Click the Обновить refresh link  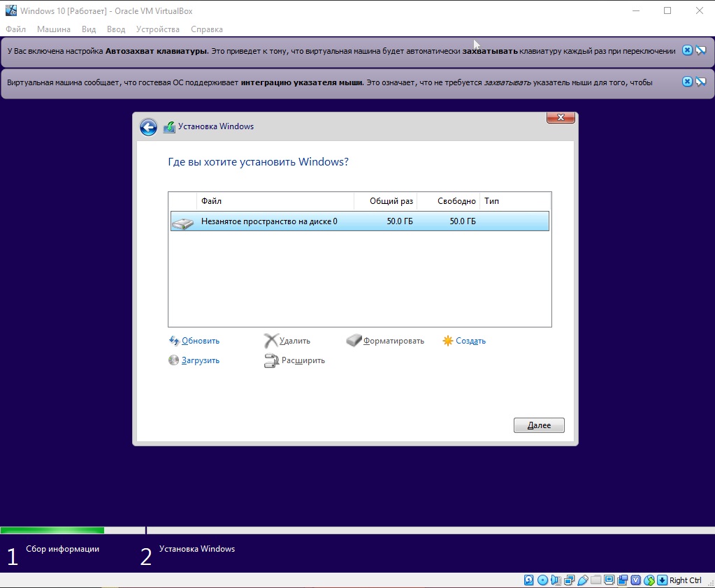pyautogui.click(x=200, y=341)
